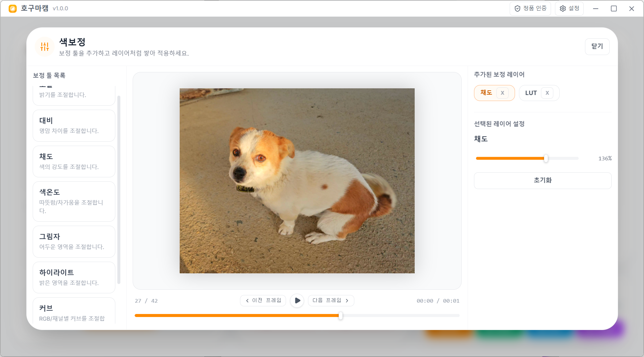Click the play button icon
This screenshot has width=644, height=357.
coord(297,301)
